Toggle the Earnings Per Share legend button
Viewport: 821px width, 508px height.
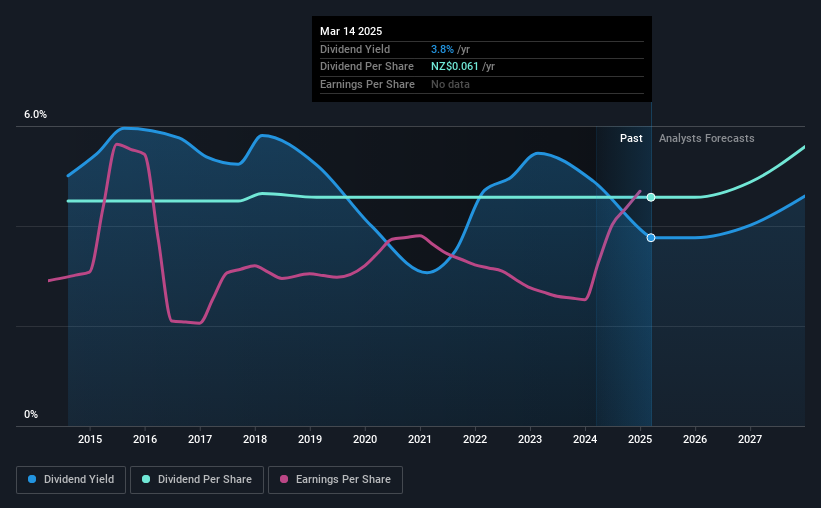coord(335,480)
